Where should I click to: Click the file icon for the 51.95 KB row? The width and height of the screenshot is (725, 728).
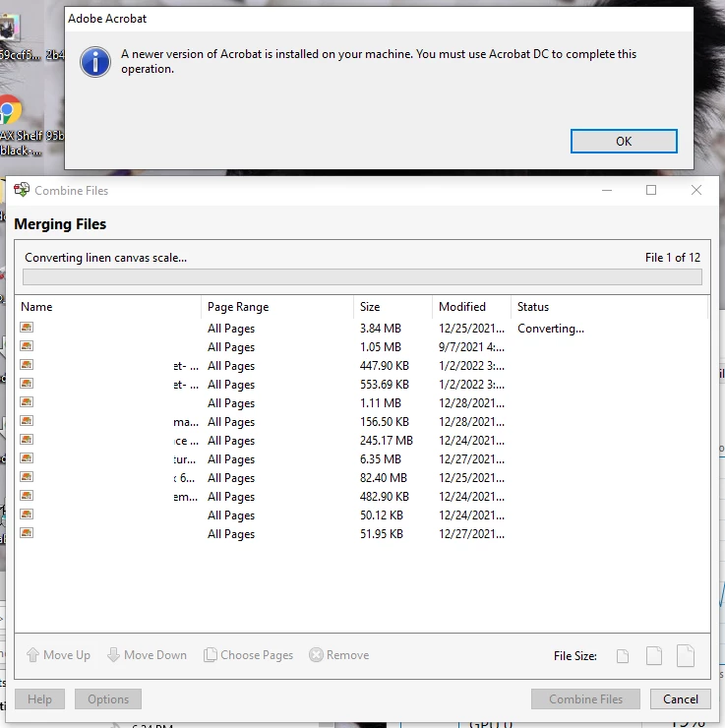tap(27, 533)
